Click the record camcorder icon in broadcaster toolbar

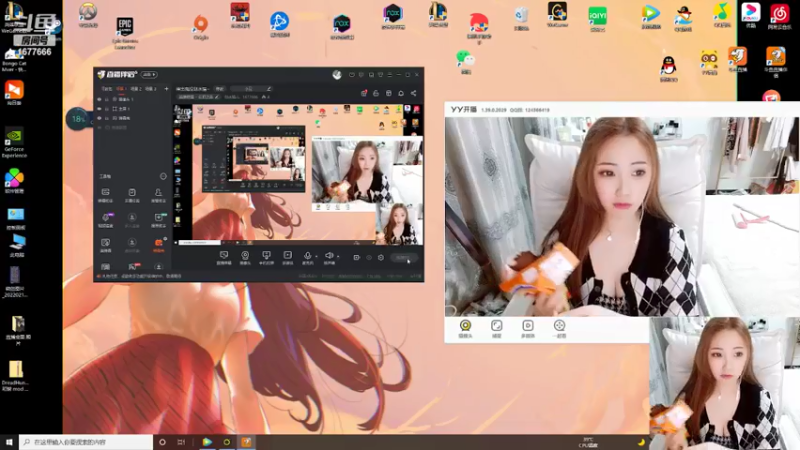(x=356, y=258)
